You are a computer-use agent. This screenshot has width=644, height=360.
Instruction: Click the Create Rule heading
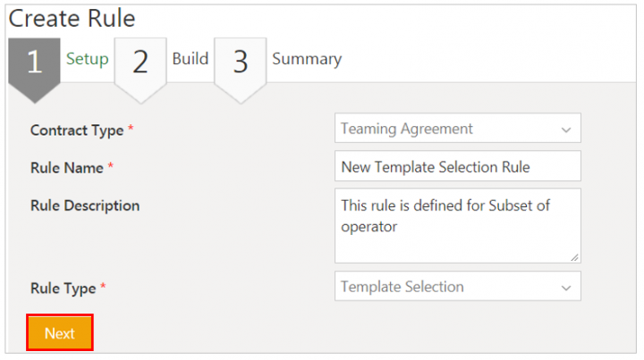(72, 18)
